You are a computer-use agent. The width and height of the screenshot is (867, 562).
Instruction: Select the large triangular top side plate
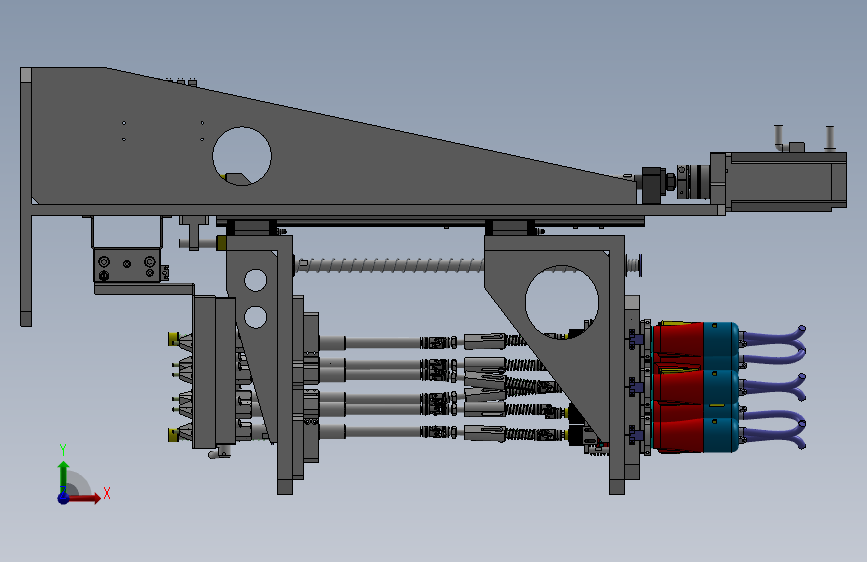(332, 138)
